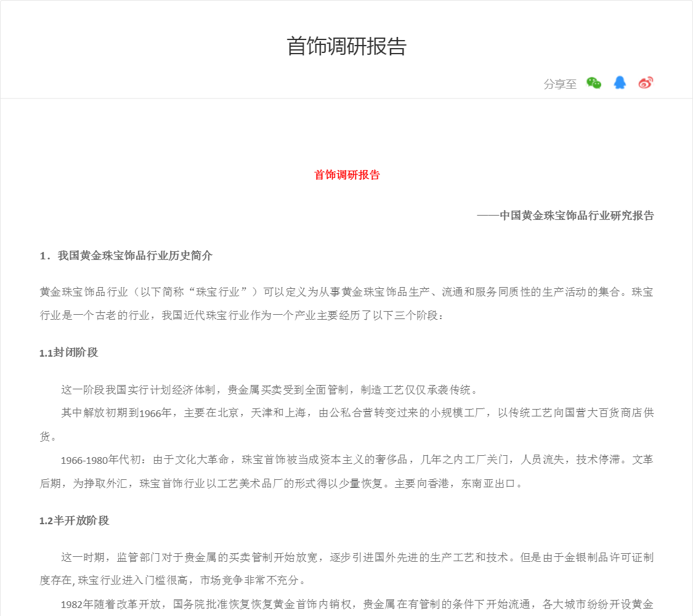
Task: Click the line starting 1982年随着改革开放
Action: (x=357, y=604)
